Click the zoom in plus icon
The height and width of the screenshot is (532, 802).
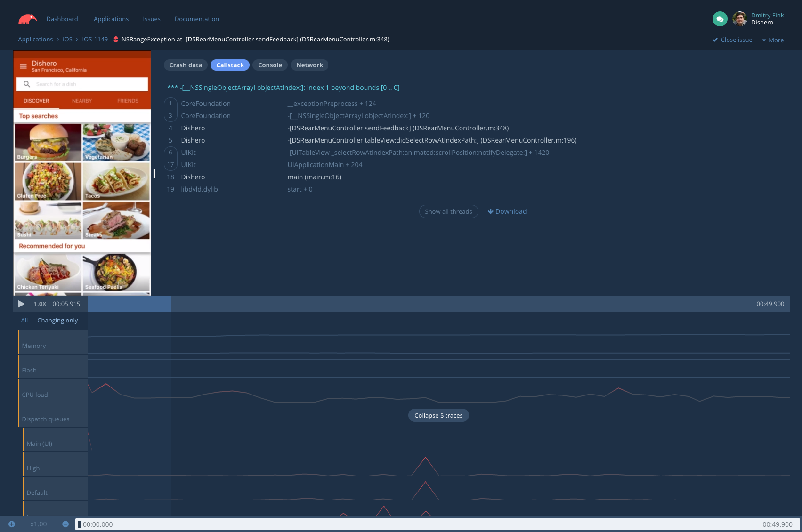click(x=12, y=524)
